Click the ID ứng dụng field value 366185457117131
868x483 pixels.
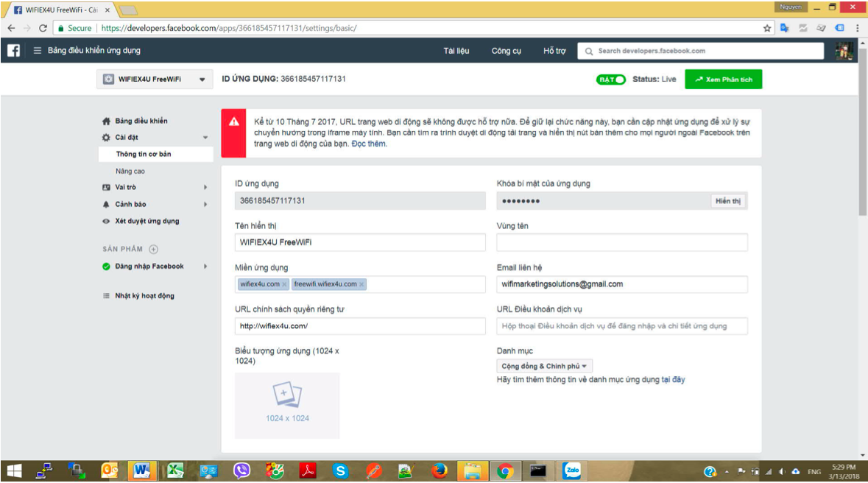(360, 200)
